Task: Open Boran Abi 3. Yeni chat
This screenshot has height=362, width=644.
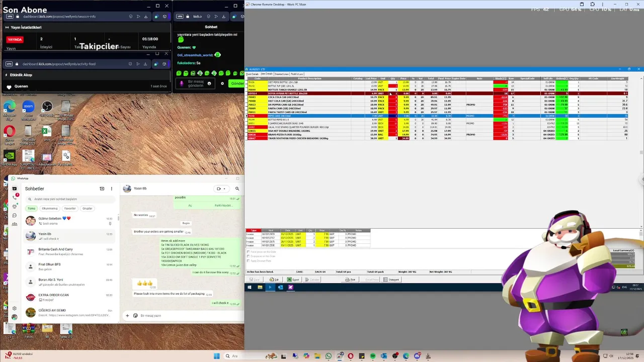Action: point(70,282)
